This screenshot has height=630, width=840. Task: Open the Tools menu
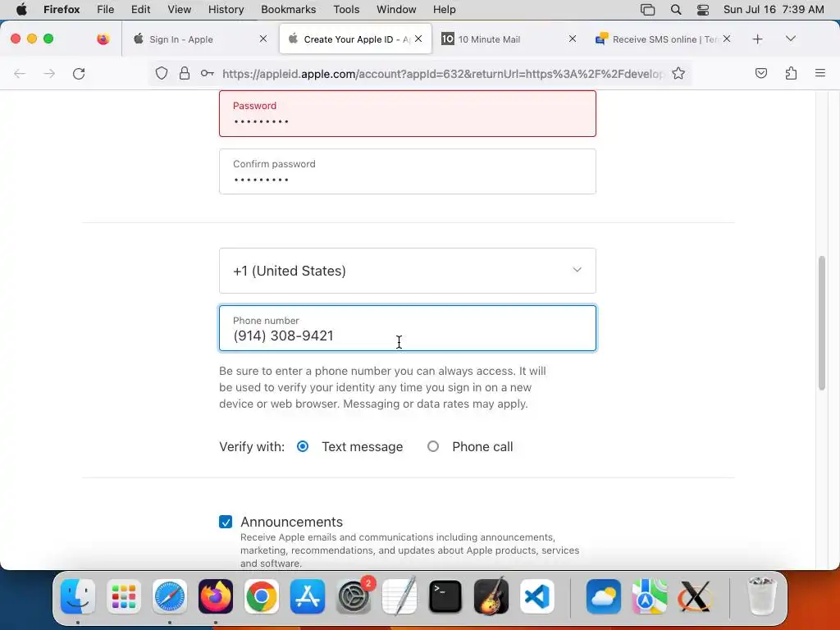point(346,10)
